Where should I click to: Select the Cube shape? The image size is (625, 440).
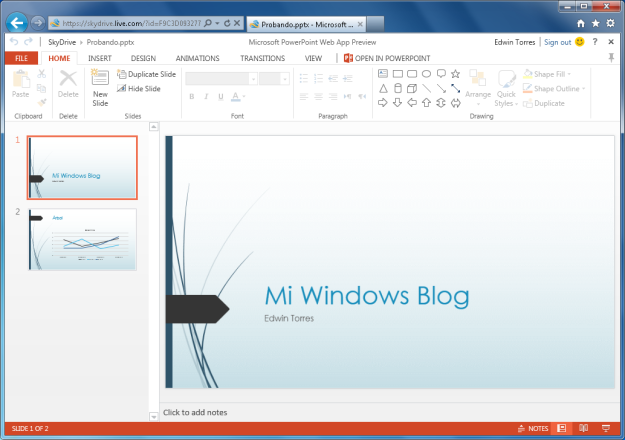pos(412,88)
